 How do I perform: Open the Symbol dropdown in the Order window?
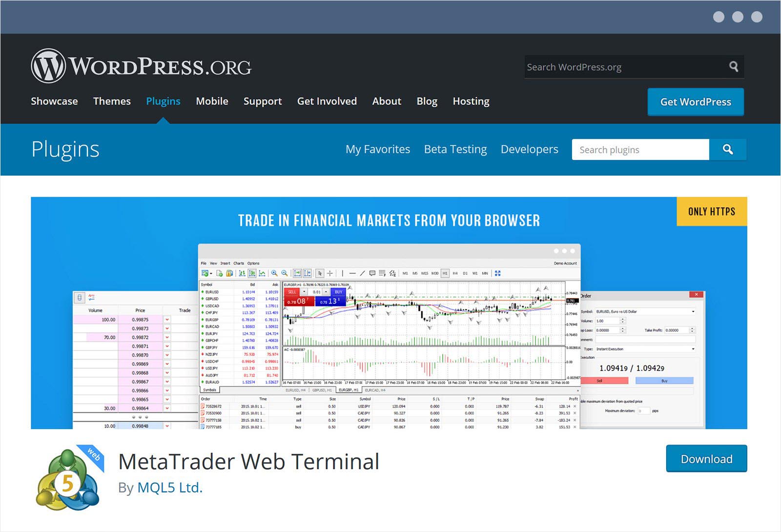pos(693,311)
